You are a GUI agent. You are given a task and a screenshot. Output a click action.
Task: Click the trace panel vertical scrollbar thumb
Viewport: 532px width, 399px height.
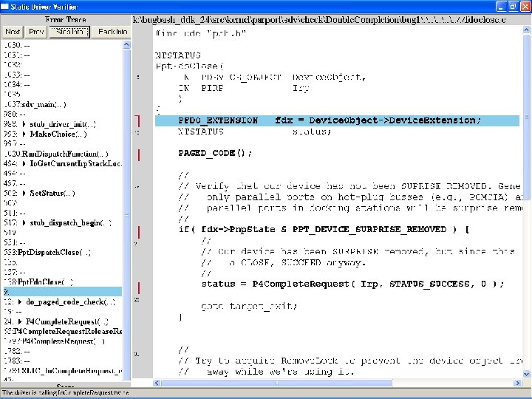(x=126, y=215)
